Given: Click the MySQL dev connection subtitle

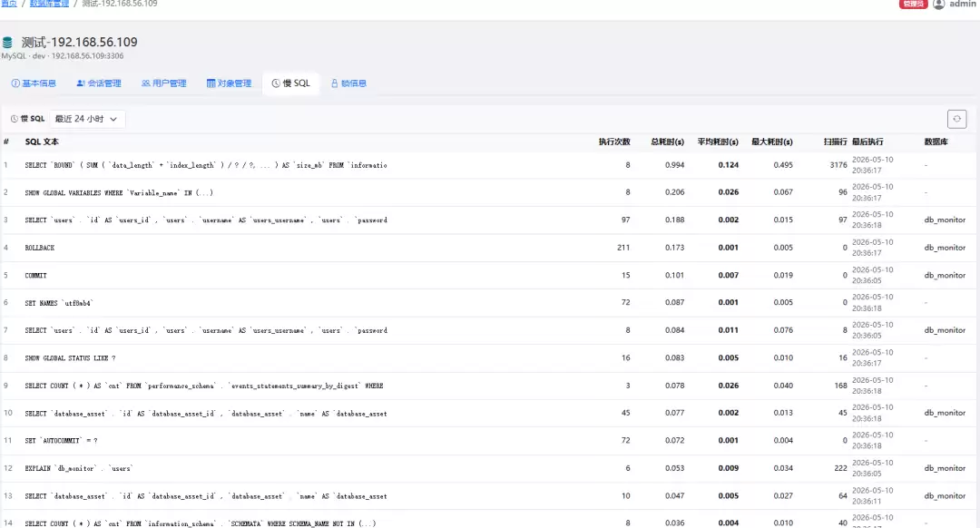Looking at the screenshot, I should pyautogui.click(x=63, y=56).
